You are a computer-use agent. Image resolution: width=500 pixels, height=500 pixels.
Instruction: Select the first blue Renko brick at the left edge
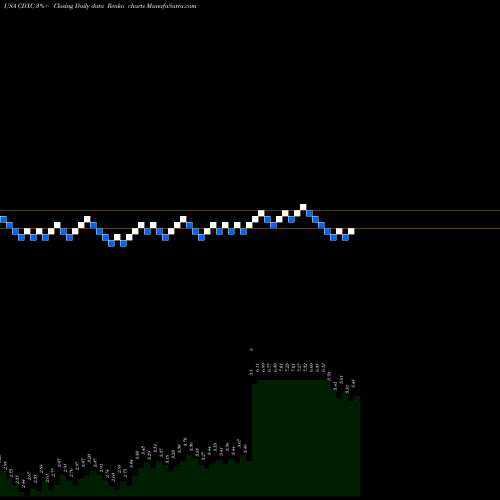(3, 219)
